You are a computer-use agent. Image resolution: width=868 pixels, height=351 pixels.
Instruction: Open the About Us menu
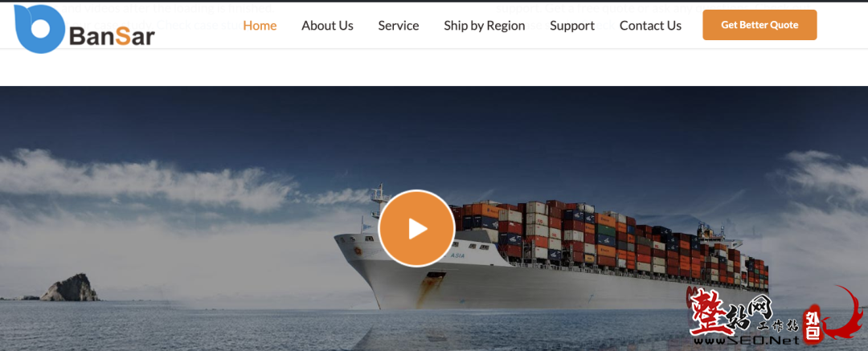(327, 26)
